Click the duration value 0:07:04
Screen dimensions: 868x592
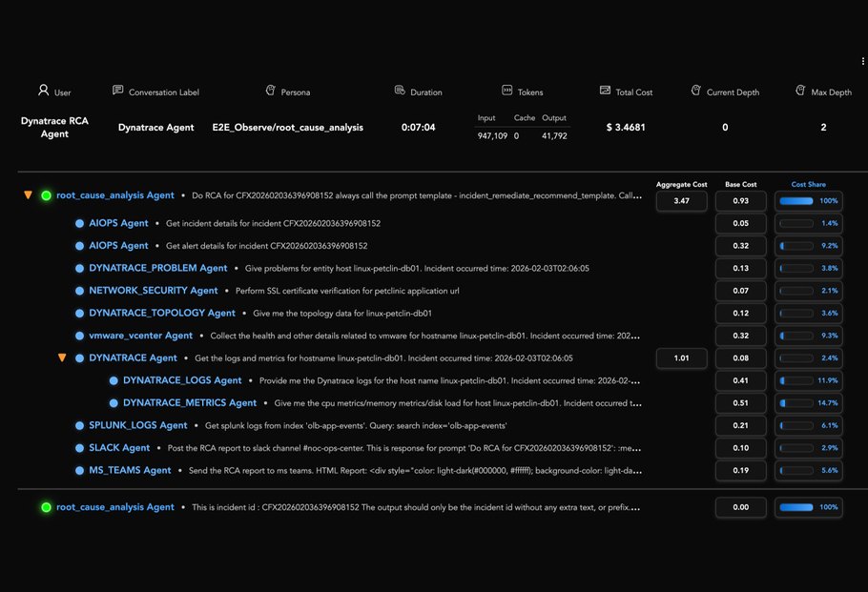418,127
